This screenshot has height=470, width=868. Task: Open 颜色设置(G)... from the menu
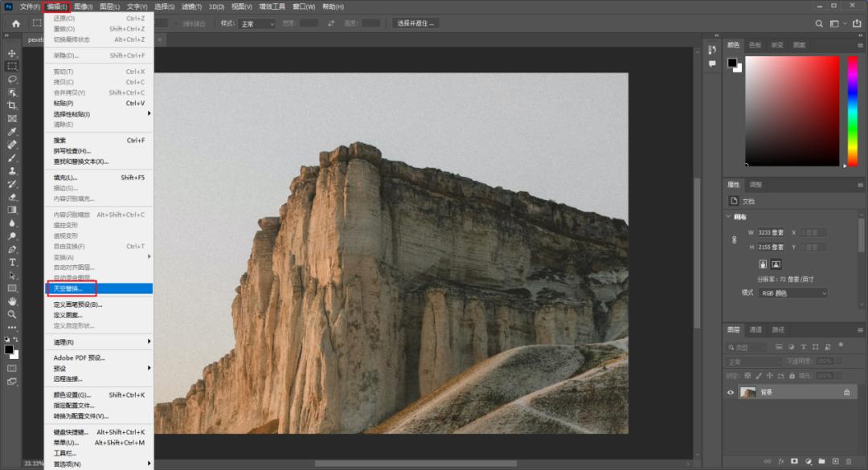pos(72,394)
